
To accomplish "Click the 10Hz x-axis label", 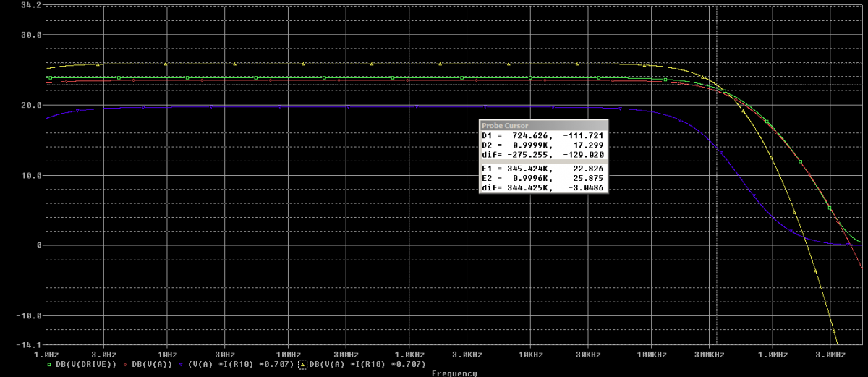I will coord(166,355).
